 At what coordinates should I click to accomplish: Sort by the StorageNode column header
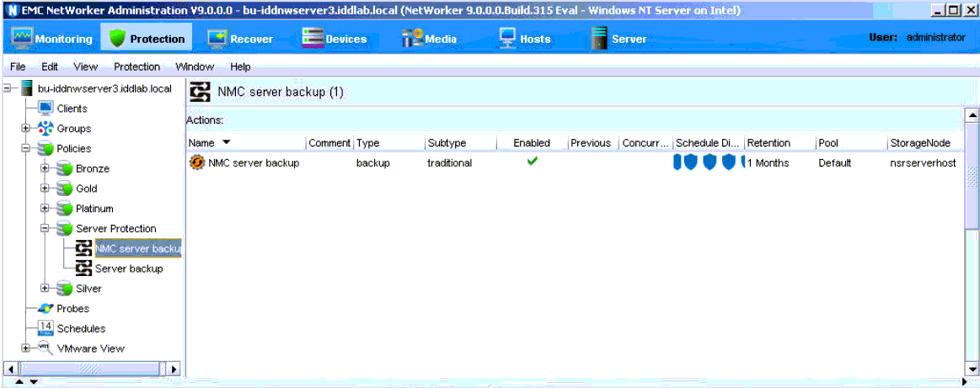[924, 143]
